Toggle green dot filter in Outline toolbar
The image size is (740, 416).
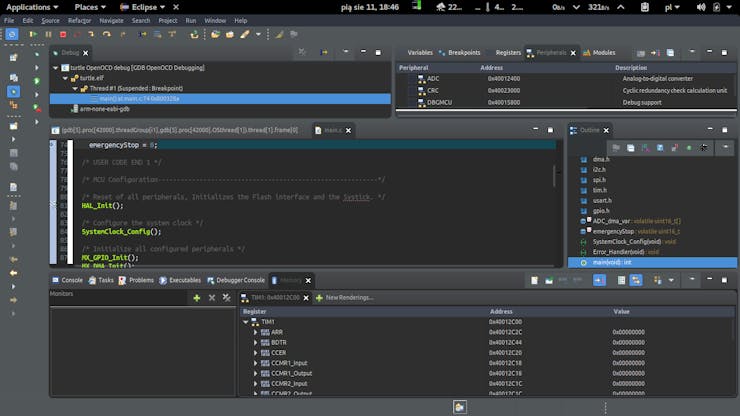[x=689, y=148]
